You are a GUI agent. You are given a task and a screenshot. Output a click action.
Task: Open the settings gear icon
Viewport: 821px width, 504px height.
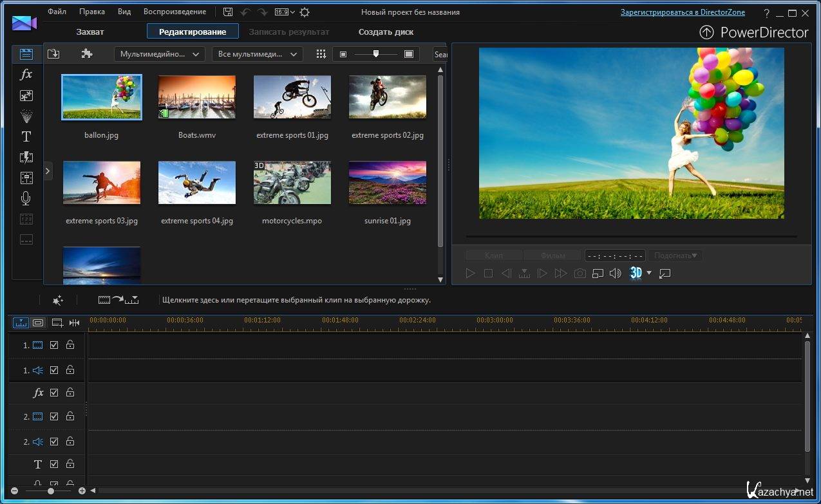305,12
